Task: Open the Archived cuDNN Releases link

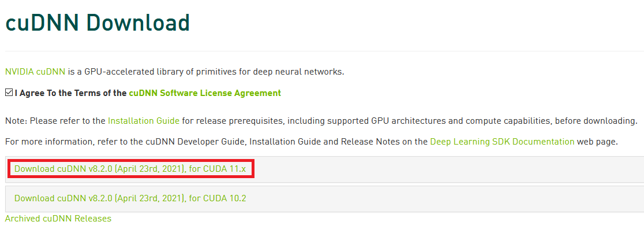Action: point(58,218)
